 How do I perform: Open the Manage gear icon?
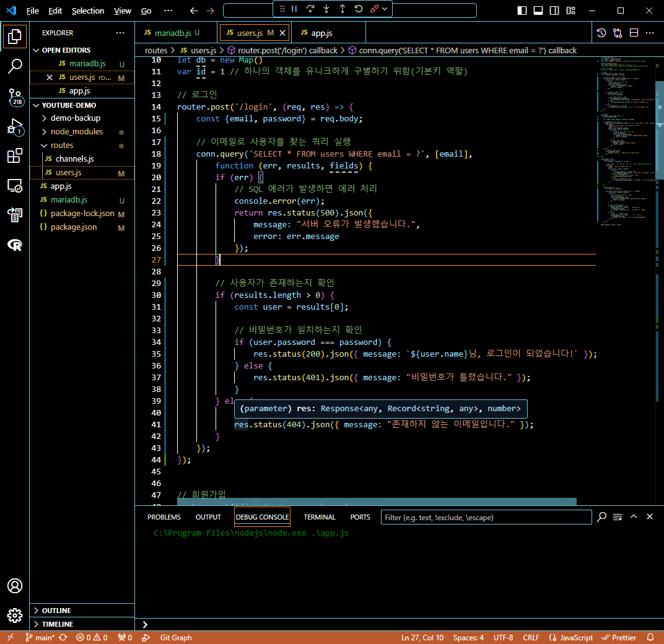click(x=14, y=616)
